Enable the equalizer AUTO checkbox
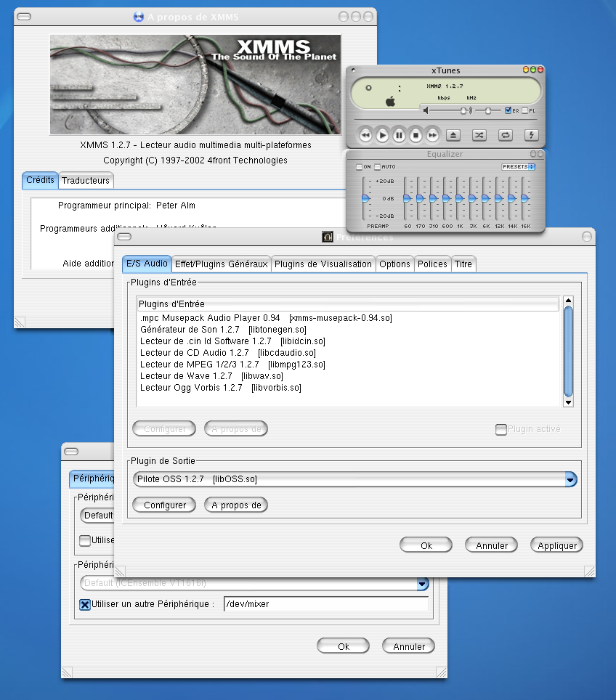616x700 pixels. click(x=378, y=167)
